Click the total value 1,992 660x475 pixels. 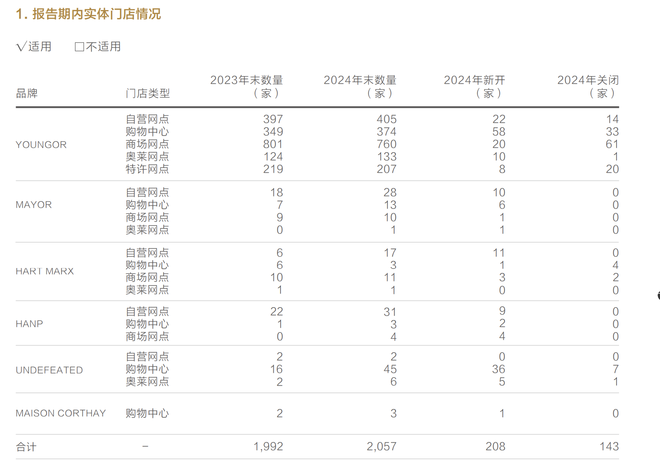pyautogui.click(x=268, y=446)
